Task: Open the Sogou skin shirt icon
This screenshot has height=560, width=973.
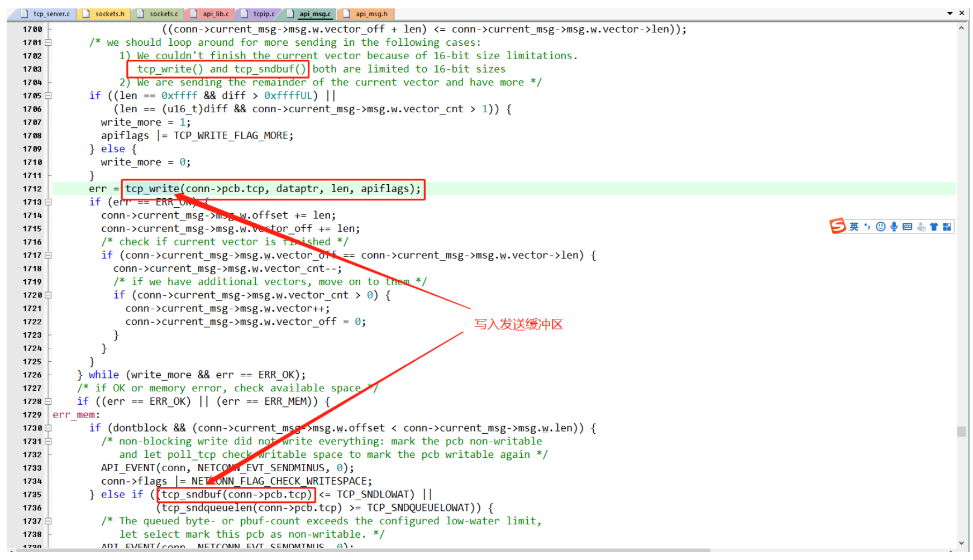Action: coord(934,227)
